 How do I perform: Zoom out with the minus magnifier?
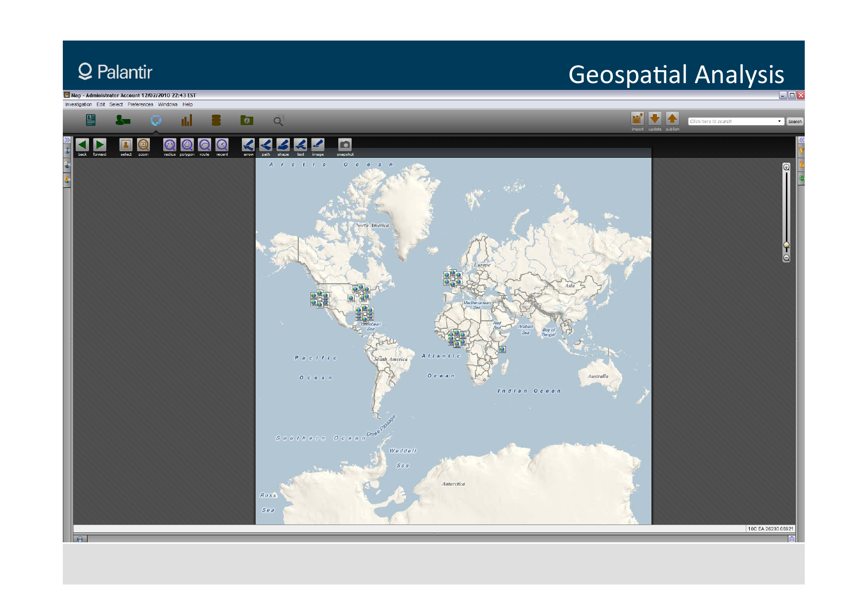pos(786,258)
